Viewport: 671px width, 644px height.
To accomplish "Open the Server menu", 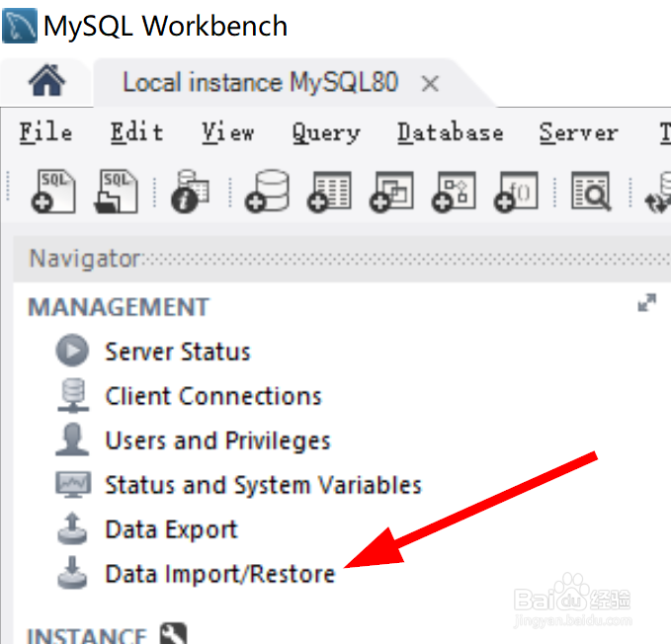I will coord(578,132).
